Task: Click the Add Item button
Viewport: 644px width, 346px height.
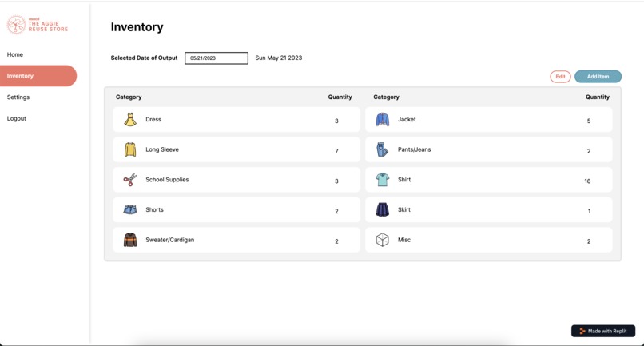Action: click(x=598, y=77)
